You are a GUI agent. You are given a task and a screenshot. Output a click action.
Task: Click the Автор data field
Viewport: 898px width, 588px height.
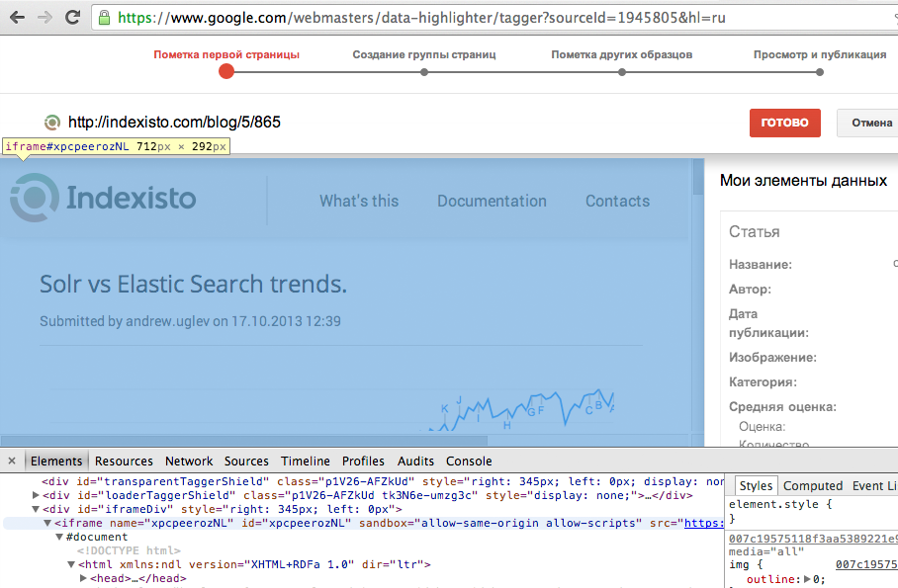pos(750,290)
